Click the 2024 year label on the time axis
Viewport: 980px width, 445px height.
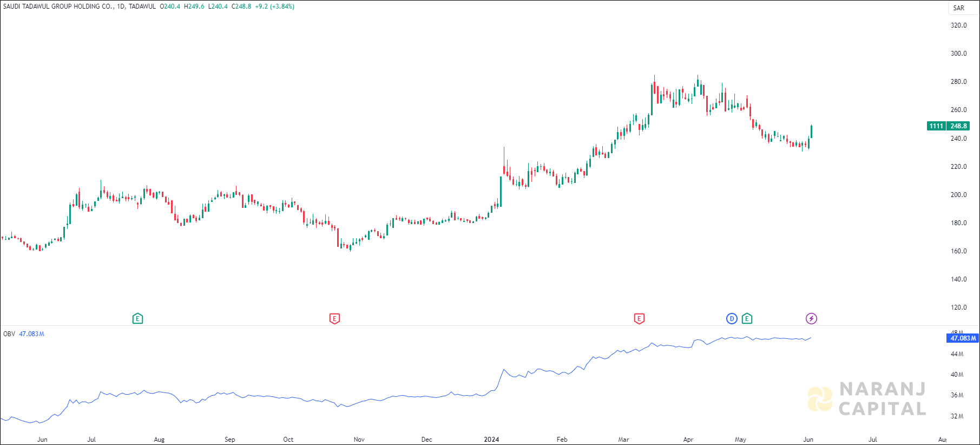491,440
